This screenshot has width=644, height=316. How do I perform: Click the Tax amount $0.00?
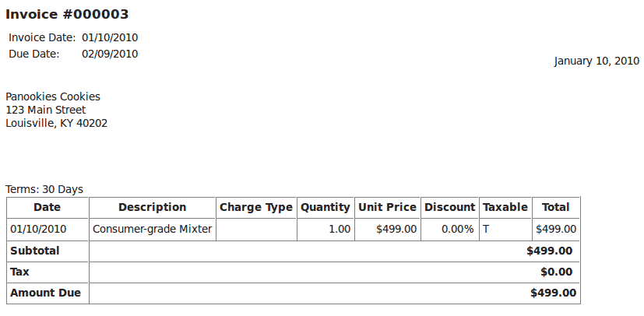tap(557, 272)
